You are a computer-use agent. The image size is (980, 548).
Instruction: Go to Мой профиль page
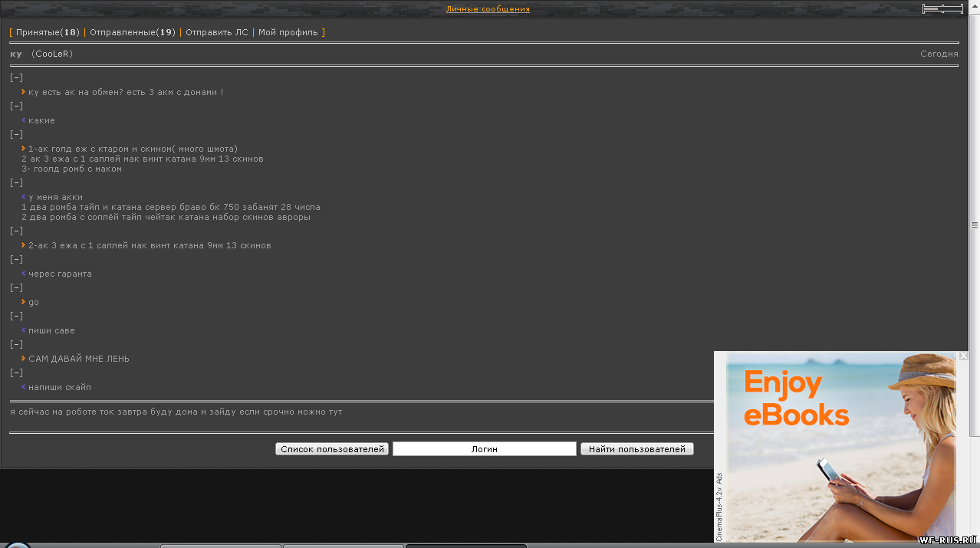[x=288, y=32]
